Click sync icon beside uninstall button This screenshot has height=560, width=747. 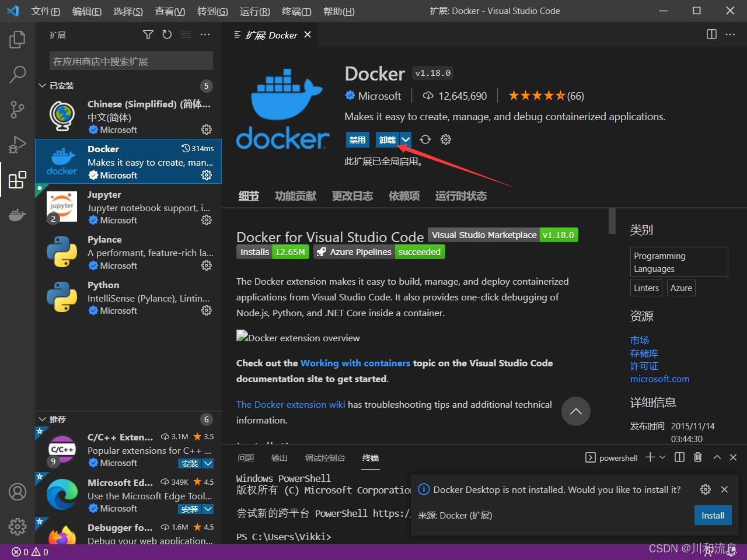425,139
